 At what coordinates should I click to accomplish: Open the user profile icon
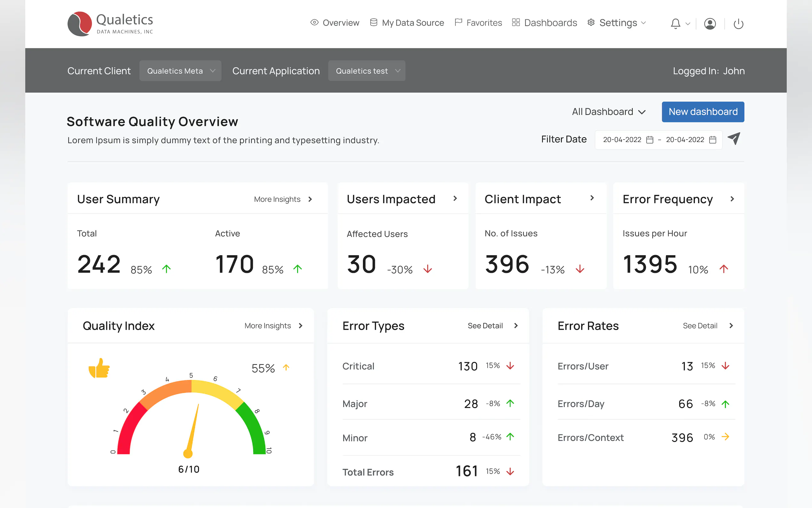tap(710, 24)
